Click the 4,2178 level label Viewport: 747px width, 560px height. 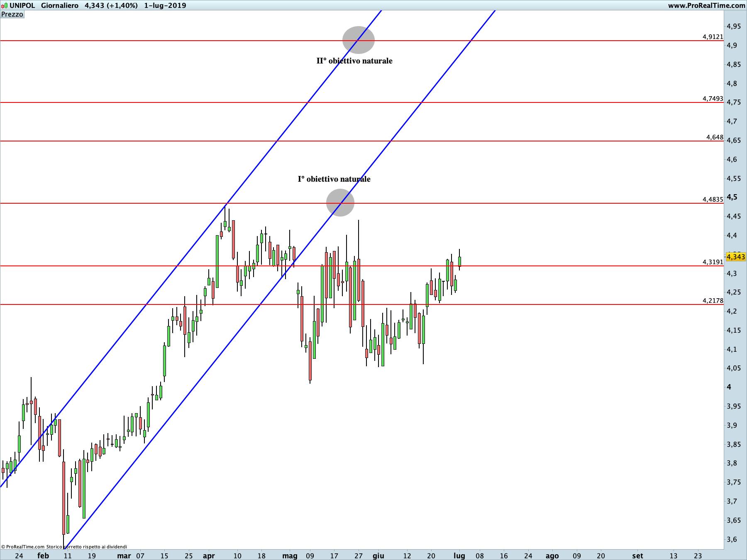(x=713, y=300)
